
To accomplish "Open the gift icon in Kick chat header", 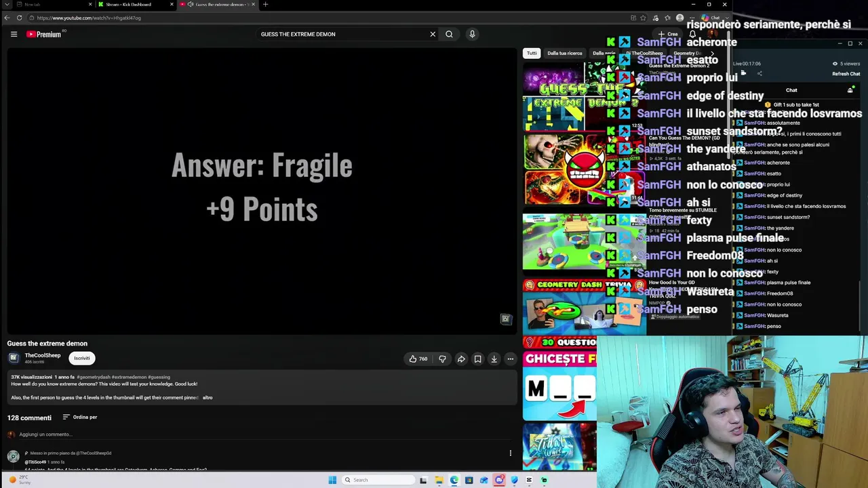I will click(x=850, y=89).
